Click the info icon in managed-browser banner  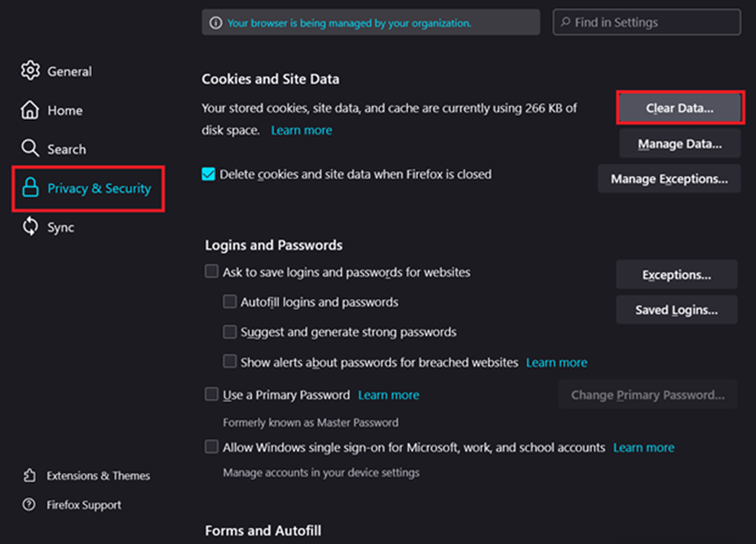pyautogui.click(x=216, y=23)
